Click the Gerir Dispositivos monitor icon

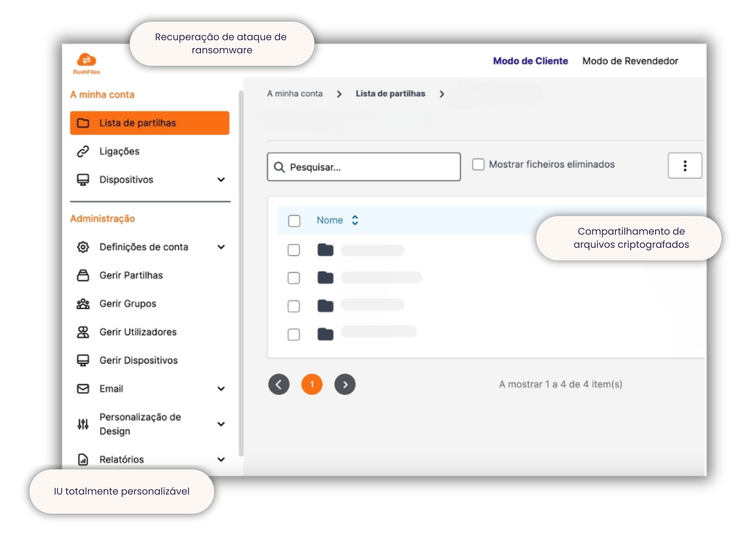coord(83,360)
